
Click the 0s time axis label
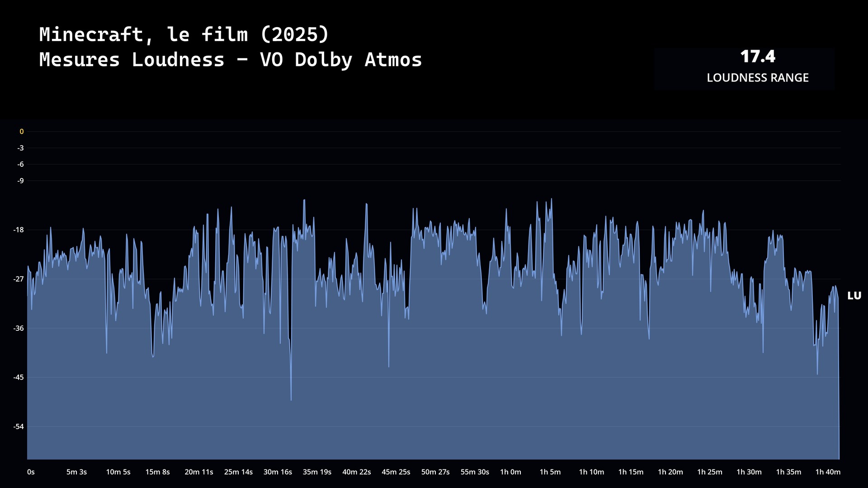pos(31,472)
